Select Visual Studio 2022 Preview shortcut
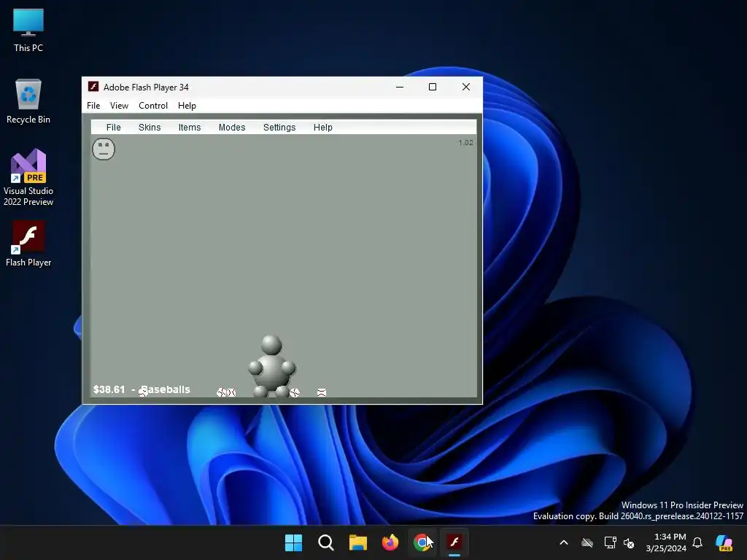 coord(28,178)
